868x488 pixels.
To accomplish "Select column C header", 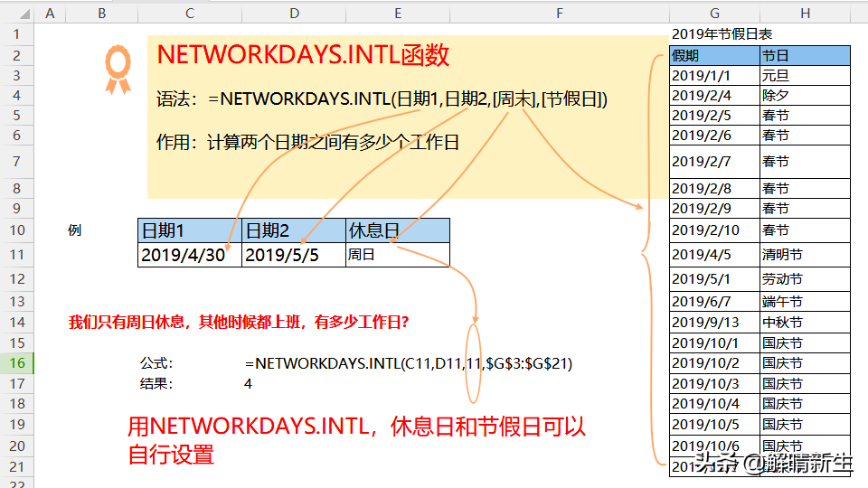I will pyautogui.click(x=190, y=14).
